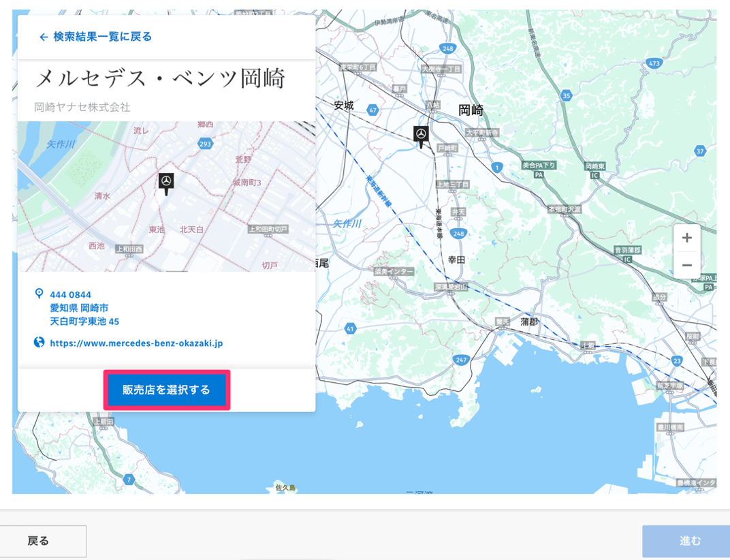Click the 岡崎 city label on the map

pos(471,110)
